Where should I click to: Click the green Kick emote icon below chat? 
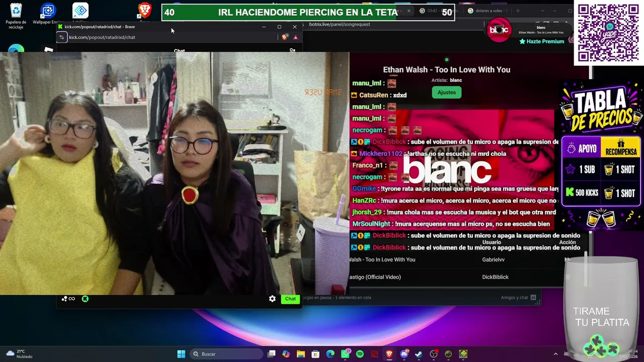pyautogui.click(x=85, y=299)
